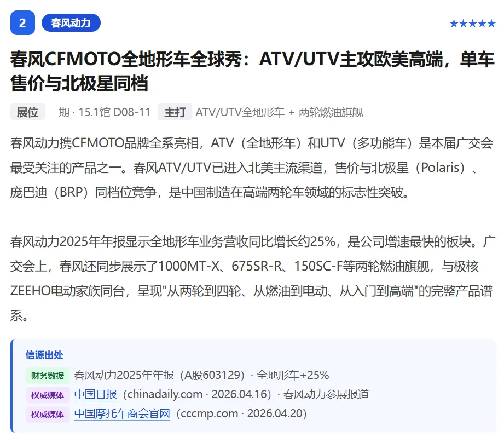Click text 春风动力2025年年报（A股603129）
Viewport: 504px width, 437px height.
tap(160, 375)
